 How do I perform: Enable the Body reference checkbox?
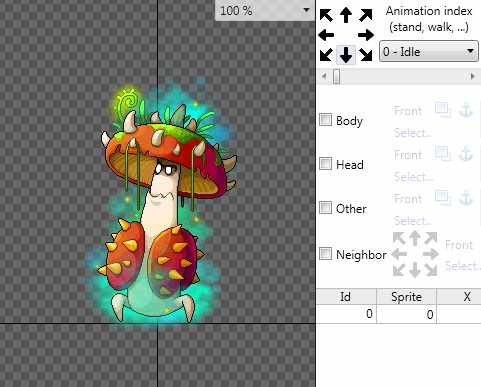(325, 119)
